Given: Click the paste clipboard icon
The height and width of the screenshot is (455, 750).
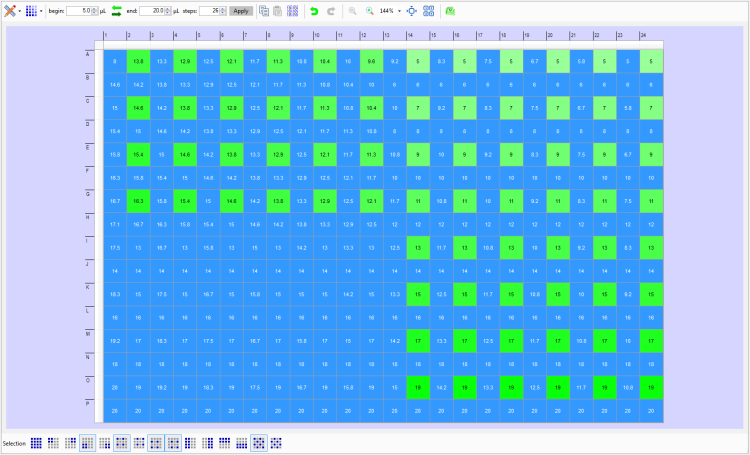Looking at the screenshot, I should [x=277, y=10].
